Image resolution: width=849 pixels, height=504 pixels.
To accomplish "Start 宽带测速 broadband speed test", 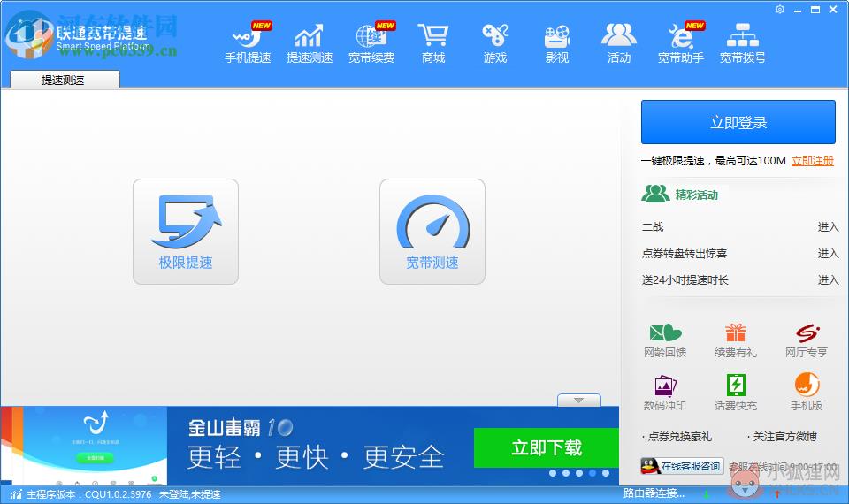I will point(432,232).
